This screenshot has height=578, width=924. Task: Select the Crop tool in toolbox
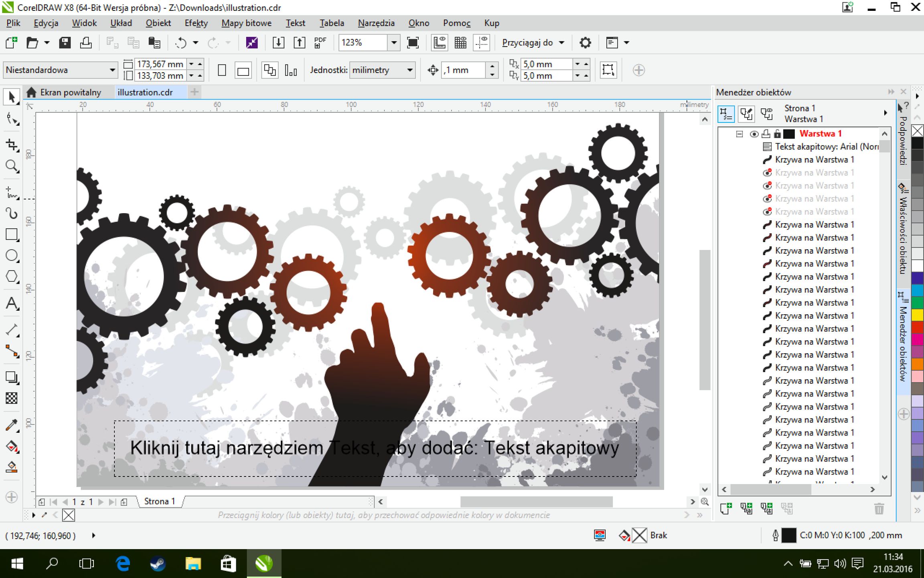pos(11,145)
